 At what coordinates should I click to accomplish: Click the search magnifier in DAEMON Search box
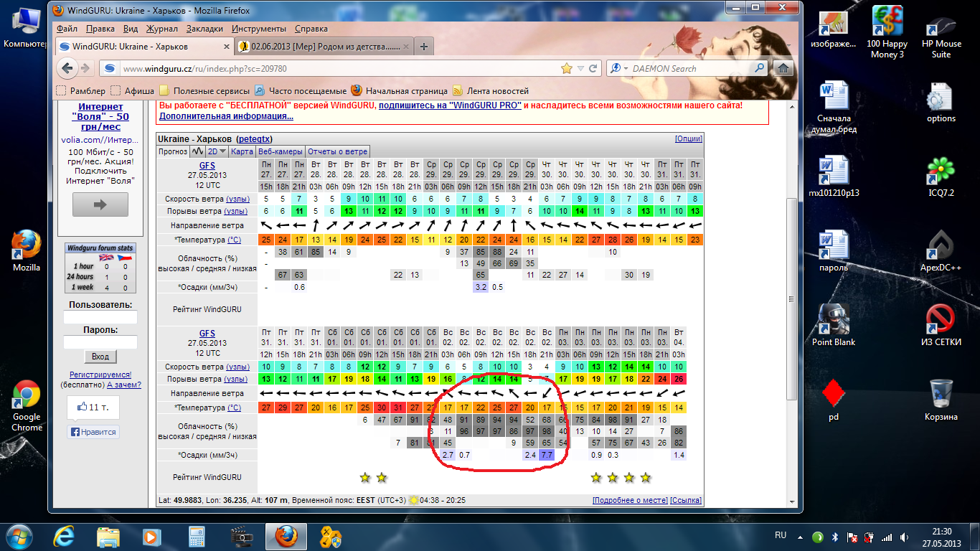click(760, 68)
